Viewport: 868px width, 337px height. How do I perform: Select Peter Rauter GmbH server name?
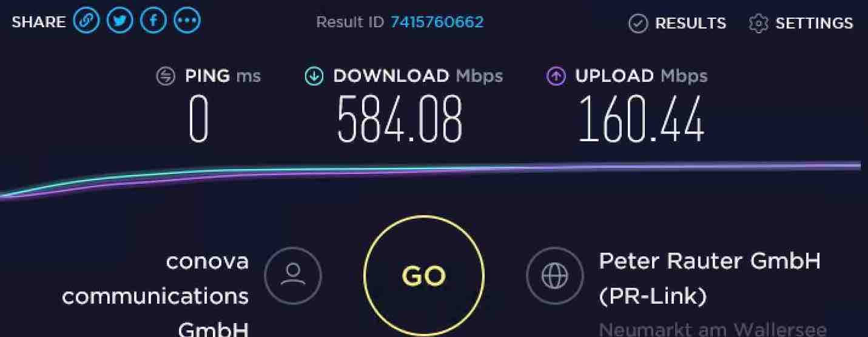[x=710, y=279]
